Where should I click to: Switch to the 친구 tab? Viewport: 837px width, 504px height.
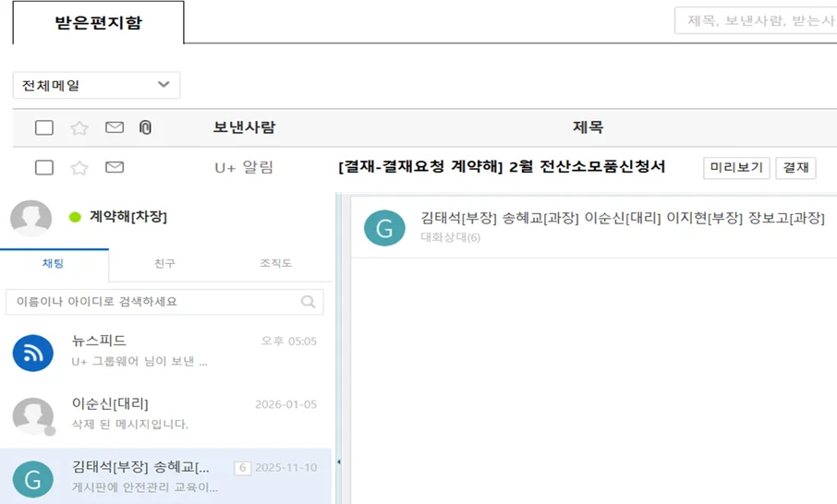click(x=164, y=264)
